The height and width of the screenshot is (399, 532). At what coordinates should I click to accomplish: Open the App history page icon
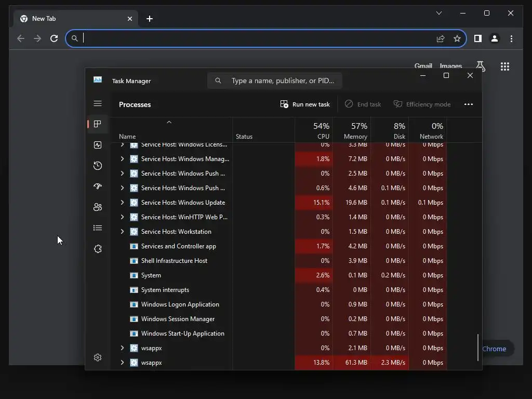pos(98,166)
